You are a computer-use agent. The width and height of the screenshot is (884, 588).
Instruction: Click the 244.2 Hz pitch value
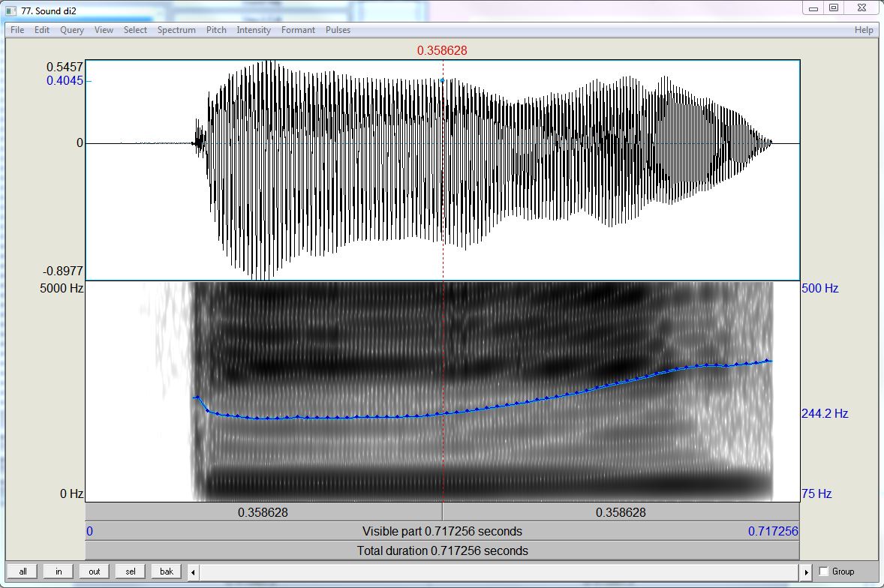click(825, 413)
